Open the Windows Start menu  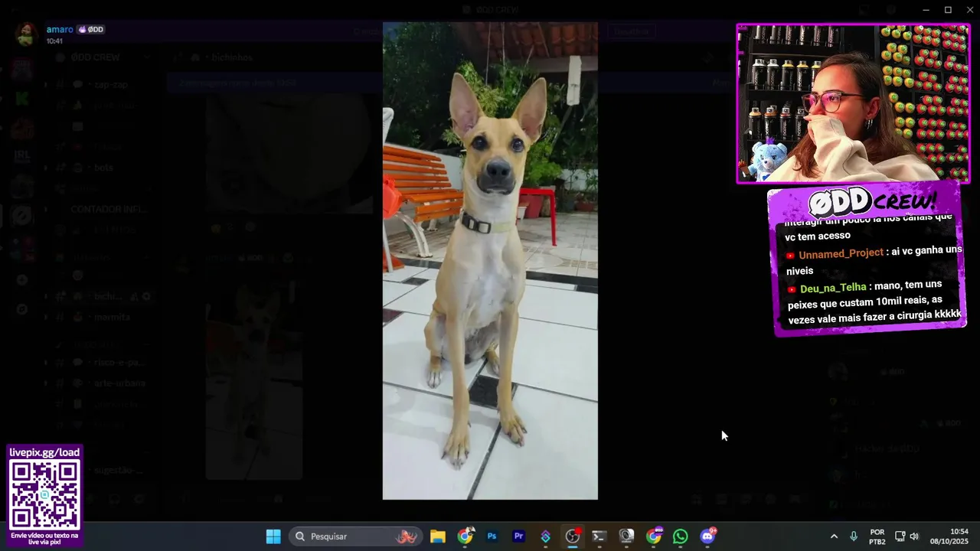click(x=273, y=536)
